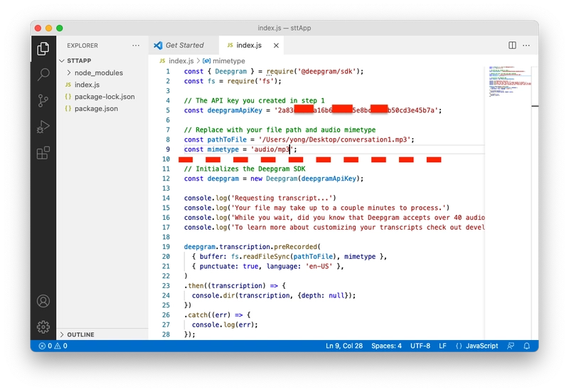Open the notifications bell in status bar
569x392 pixels.
tap(526, 346)
